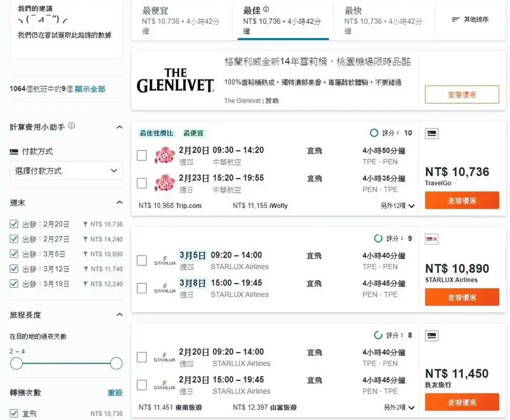
Task: Expand 另外12項 more offers
Action: [x=397, y=206]
